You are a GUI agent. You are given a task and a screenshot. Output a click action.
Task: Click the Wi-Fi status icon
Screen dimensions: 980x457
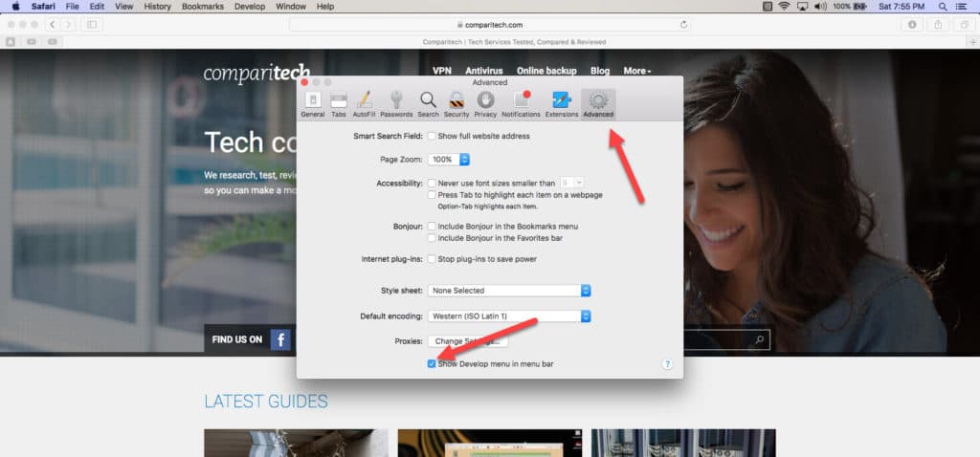[x=784, y=7]
